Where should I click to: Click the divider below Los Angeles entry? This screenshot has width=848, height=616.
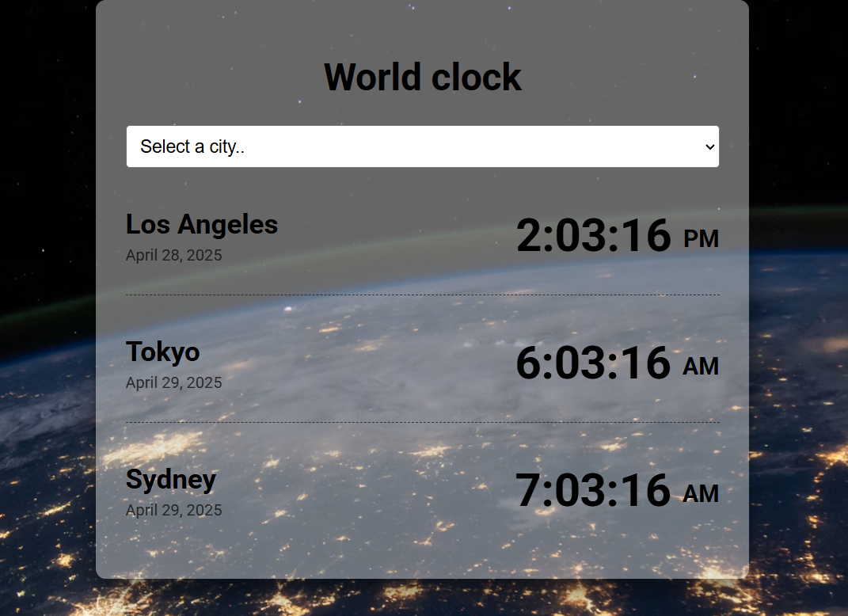(422, 295)
